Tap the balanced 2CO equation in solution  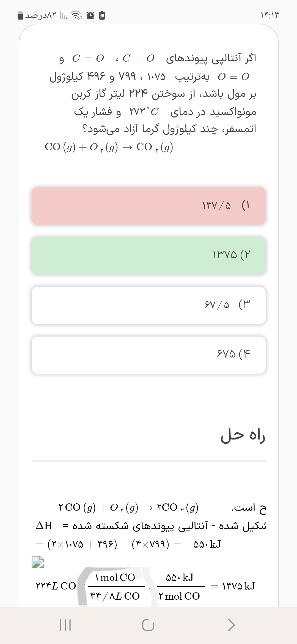[x=128, y=507]
